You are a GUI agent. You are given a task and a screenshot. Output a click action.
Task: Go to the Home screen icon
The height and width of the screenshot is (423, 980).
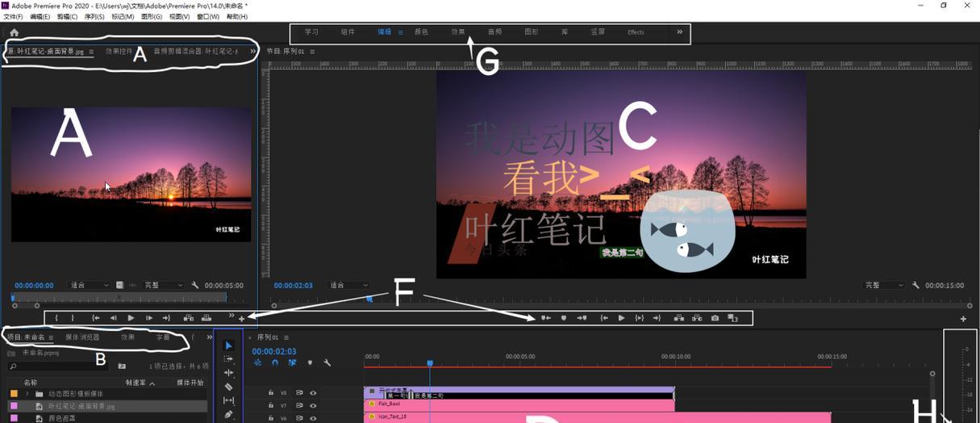pyautogui.click(x=14, y=32)
